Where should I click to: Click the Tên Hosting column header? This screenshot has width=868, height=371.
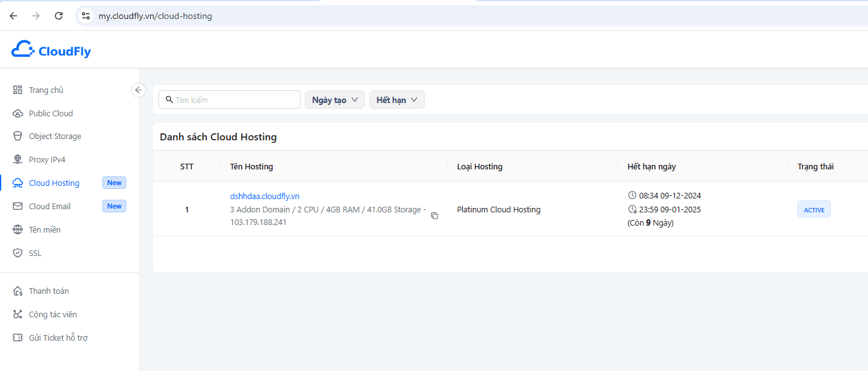pyautogui.click(x=251, y=167)
